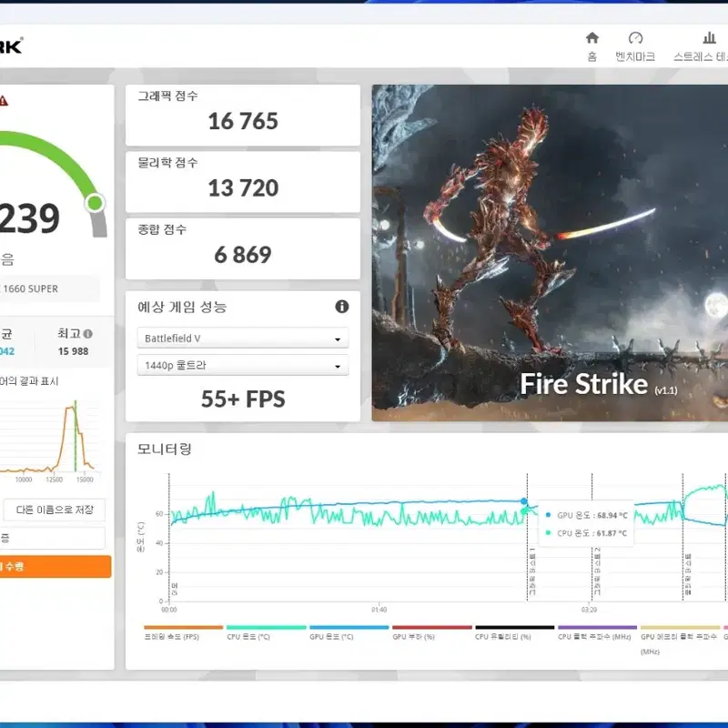Open the Stress Test bar chart icon
Screen dimensions: 728x728
pos(709,38)
